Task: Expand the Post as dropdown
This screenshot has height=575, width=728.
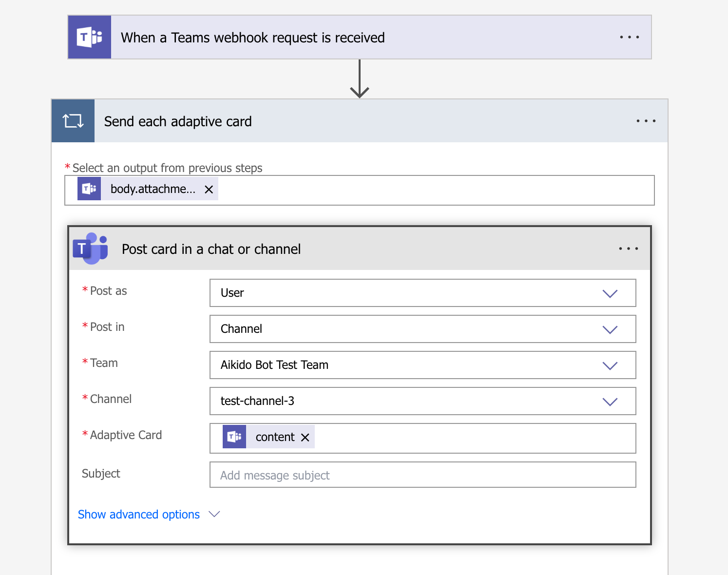Action: (610, 293)
